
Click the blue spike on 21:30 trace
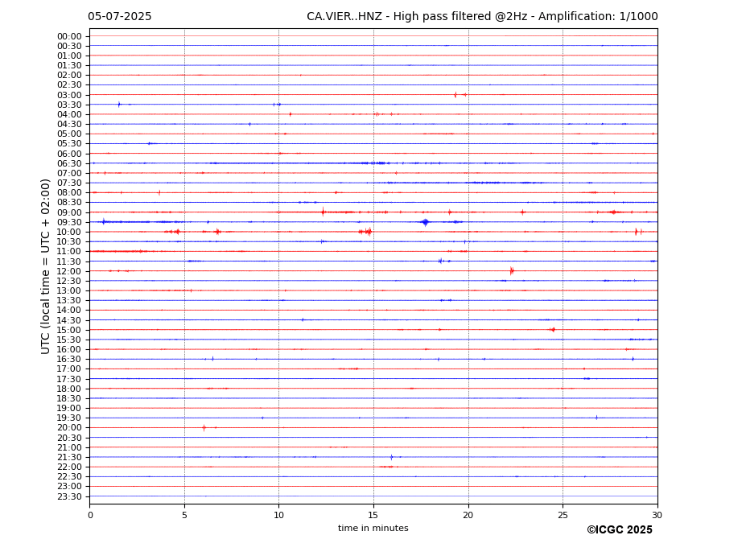(392, 457)
